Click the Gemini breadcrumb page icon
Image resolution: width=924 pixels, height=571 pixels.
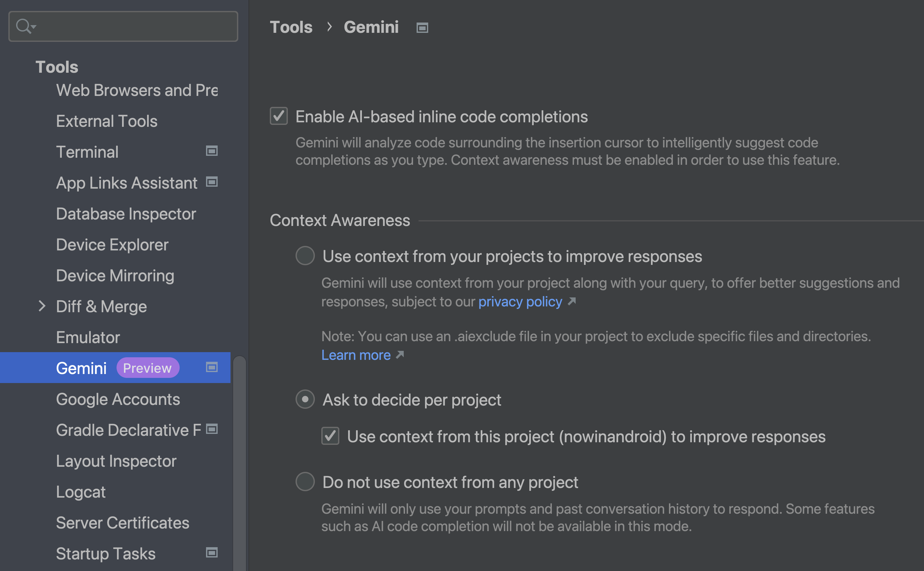point(422,27)
